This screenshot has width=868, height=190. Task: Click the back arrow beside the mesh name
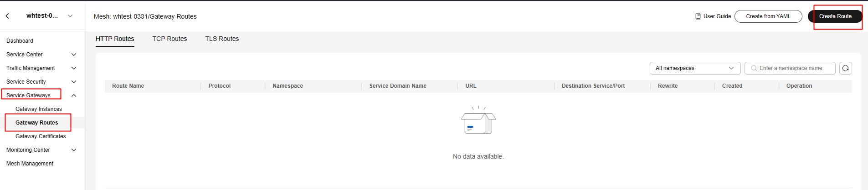(7, 16)
